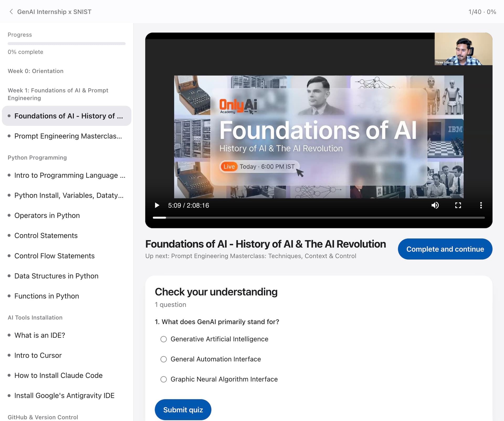Open the video three-dot options menu
The image size is (504, 421).
pyautogui.click(x=481, y=205)
